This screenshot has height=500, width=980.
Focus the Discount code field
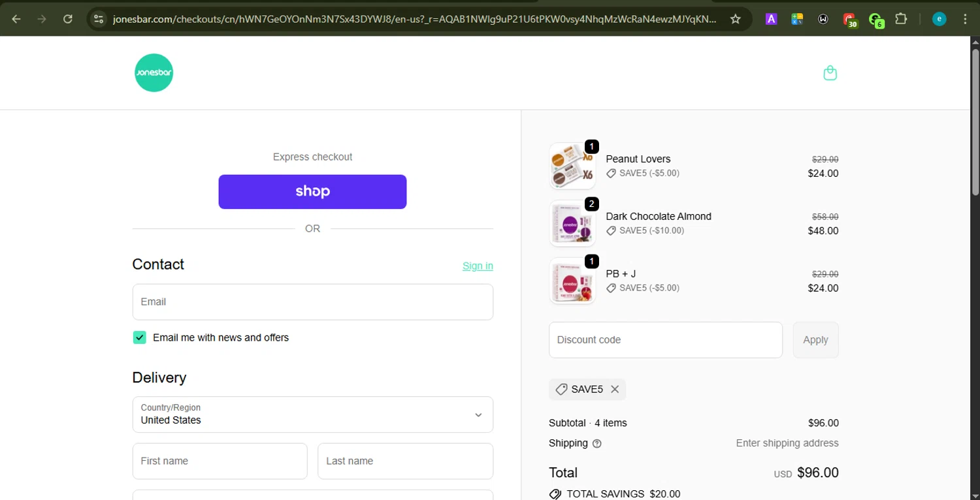(x=665, y=339)
